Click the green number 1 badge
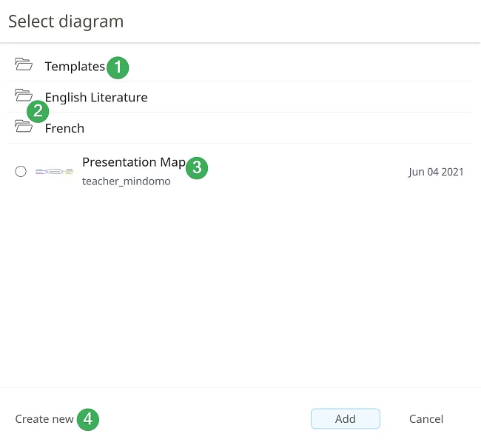This screenshot has height=448, width=481. [x=118, y=68]
